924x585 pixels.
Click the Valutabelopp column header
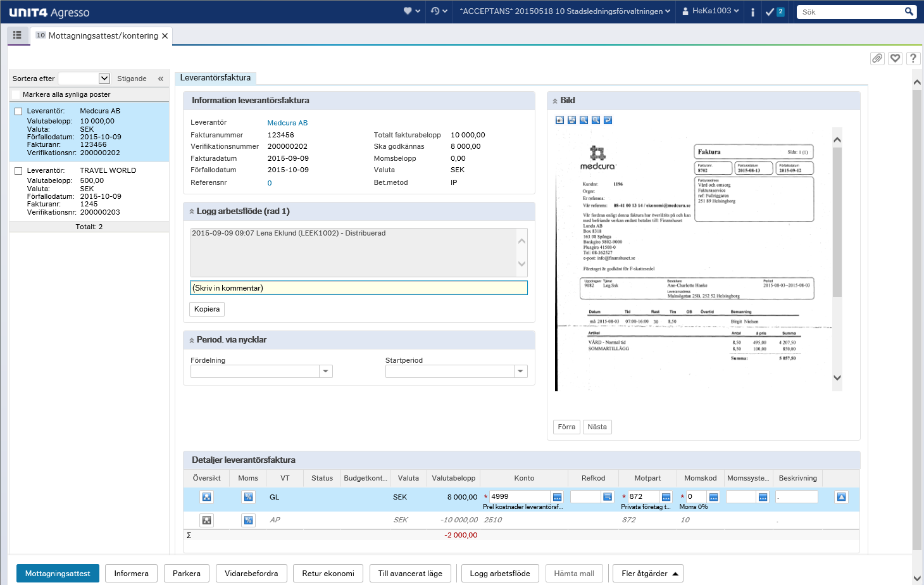point(454,479)
